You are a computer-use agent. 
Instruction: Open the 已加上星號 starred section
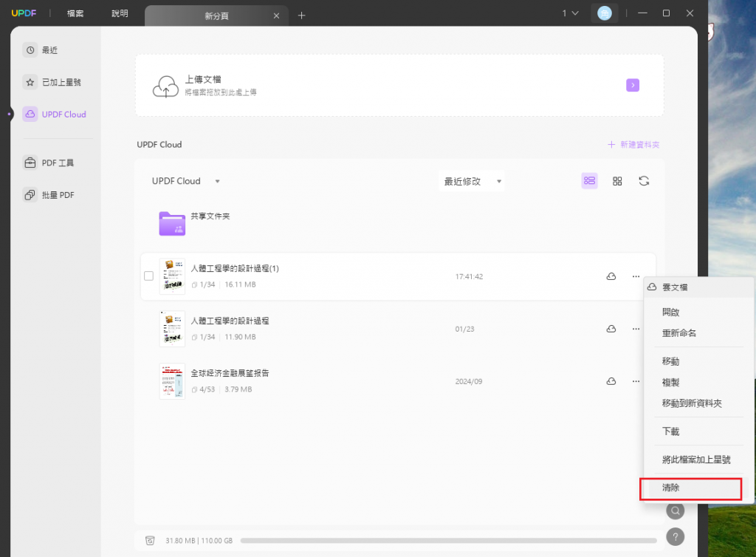pos(52,83)
